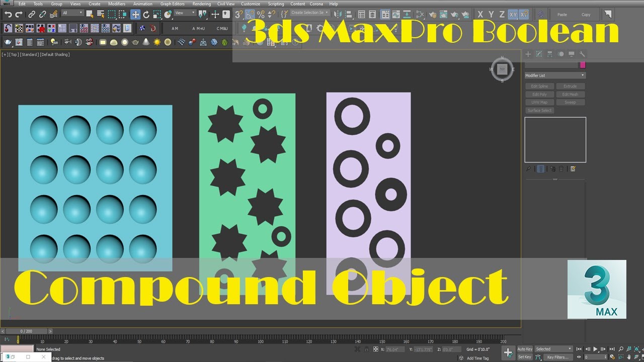Screen dimensions: 644x362
Task: Restrict transform to X axis
Action: (x=480, y=15)
